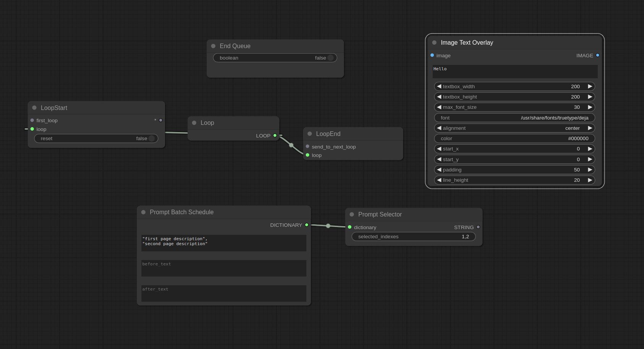
Task: Increase line_height with the right arrow
Action: tap(590, 180)
